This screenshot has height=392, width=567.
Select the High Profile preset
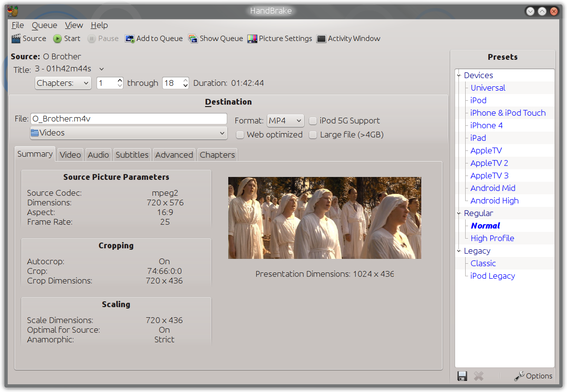[492, 239]
